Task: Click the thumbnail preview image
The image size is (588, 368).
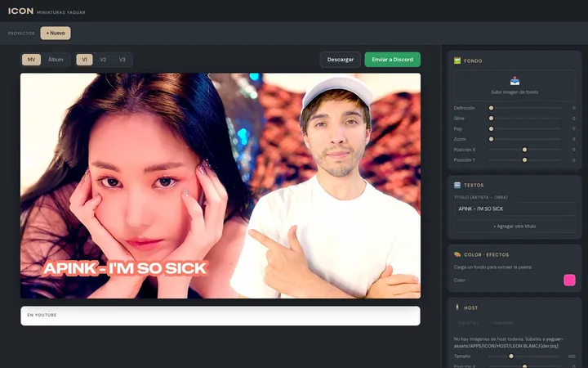Action: tap(220, 186)
